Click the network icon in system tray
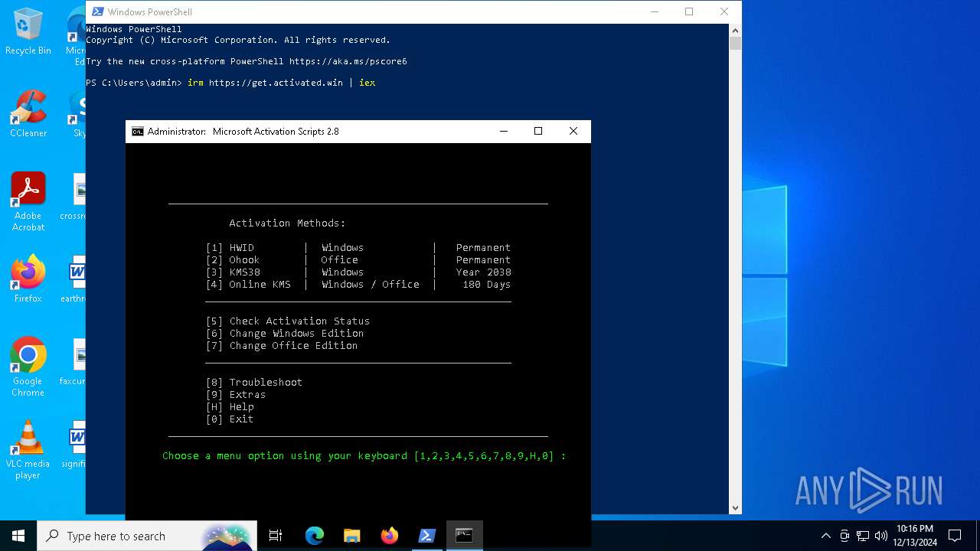Screen dimensions: 980x551 pos(863,536)
